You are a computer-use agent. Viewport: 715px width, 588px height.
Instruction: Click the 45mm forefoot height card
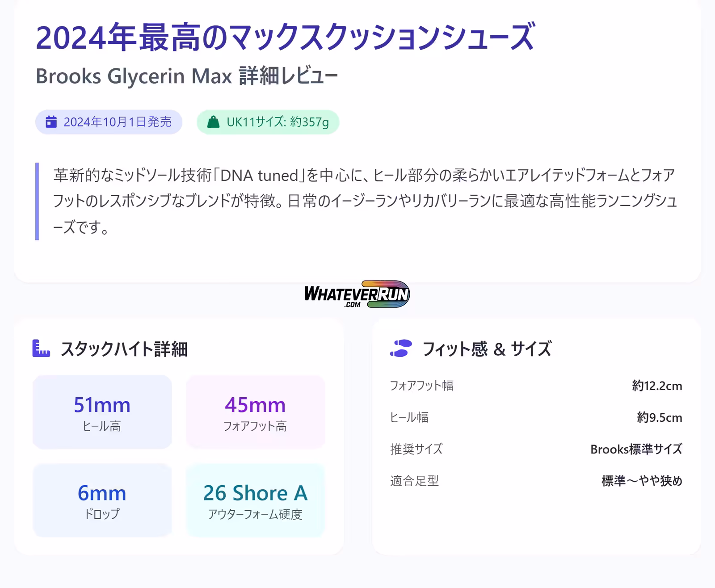pos(255,412)
